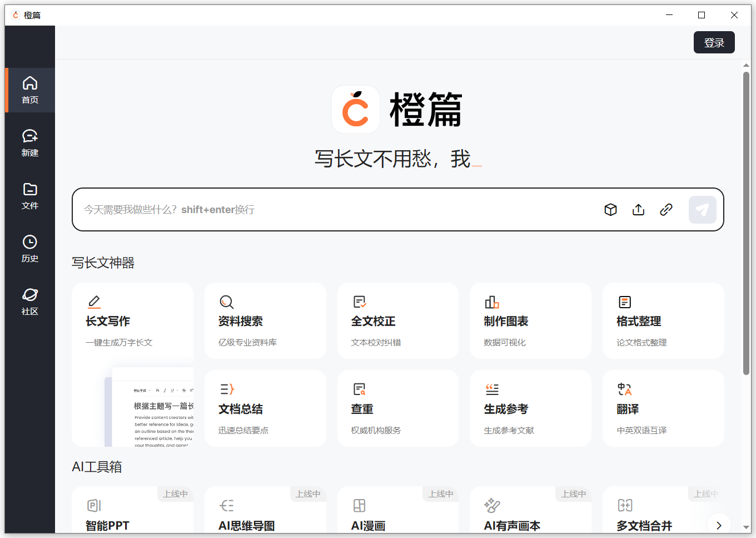Image resolution: width=756 pixels, height=538 pixels.
Task: Click the AI有声画本 sparkle brush icon
Action: tap(492, 505)
